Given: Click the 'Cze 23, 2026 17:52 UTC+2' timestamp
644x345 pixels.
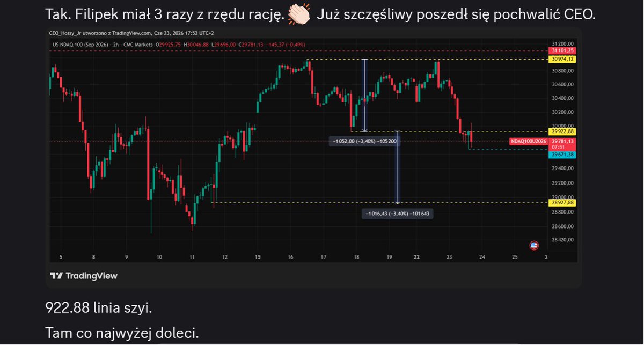Looking at the screenshot, I should pyautogui.click(x=183, y=34).
